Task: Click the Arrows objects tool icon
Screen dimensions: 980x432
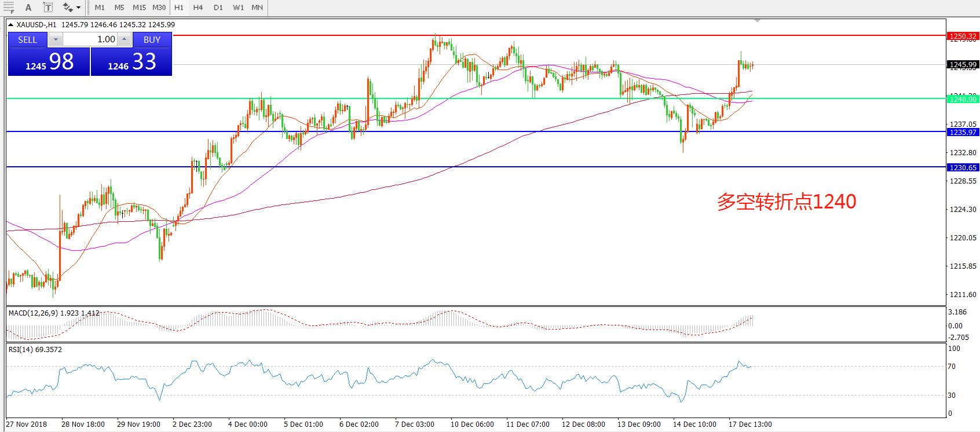Action: pyautogui.click(x=68, y=8)
